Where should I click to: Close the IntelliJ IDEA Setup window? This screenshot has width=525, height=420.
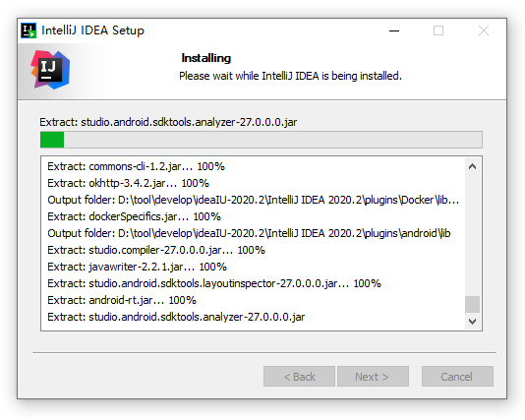coord(483,30)
